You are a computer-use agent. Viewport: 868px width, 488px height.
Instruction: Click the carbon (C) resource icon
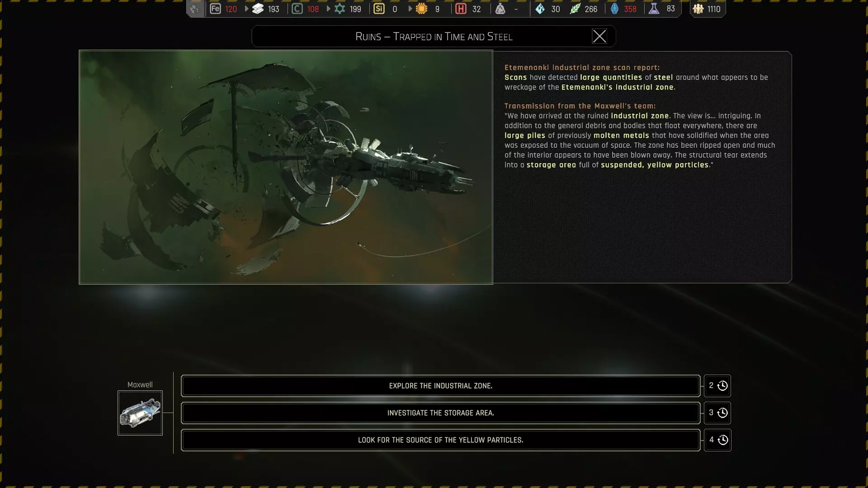(x=297, y=9)
